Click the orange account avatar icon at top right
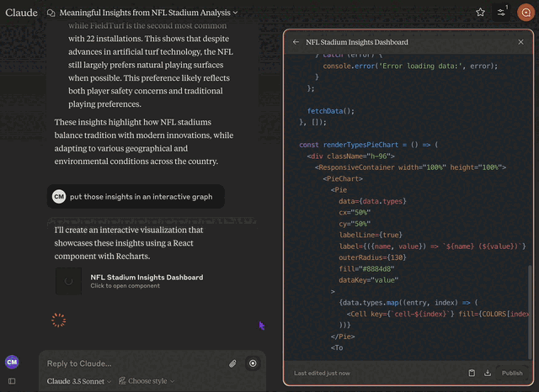539x392 pixels. coord(526,13)
